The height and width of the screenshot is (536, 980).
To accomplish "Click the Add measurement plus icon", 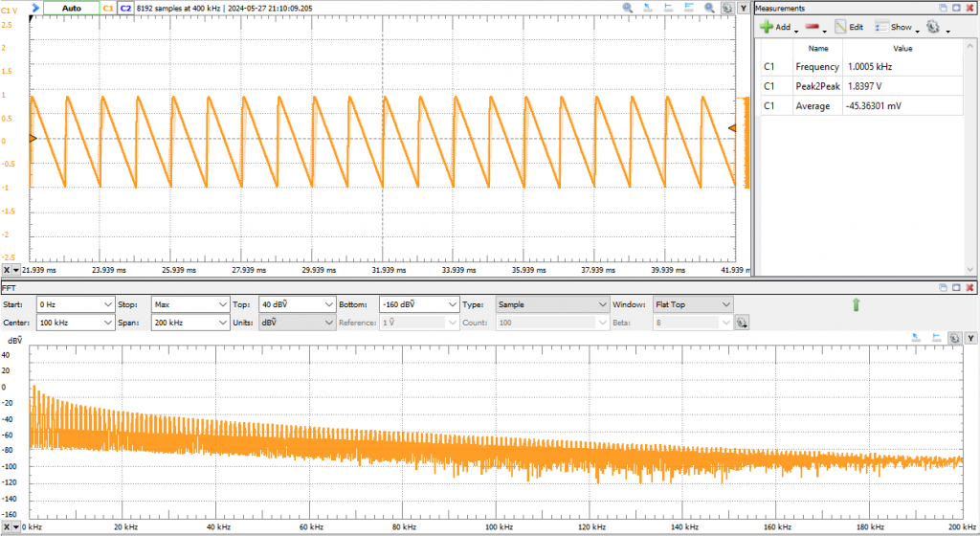I will coord(767,28).
